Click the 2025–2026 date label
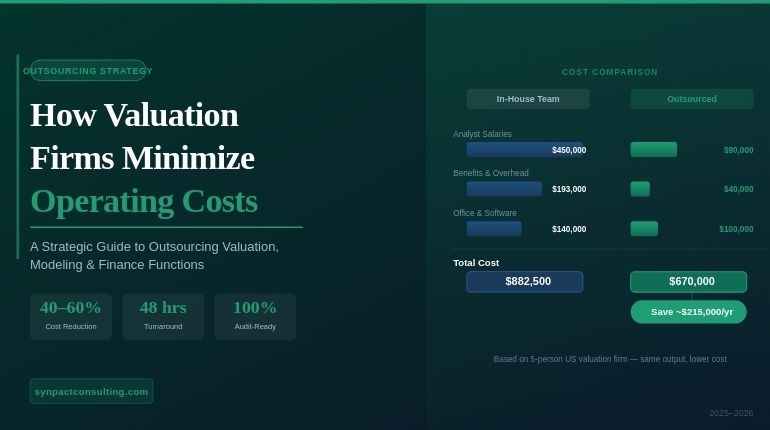The width and height of the screenshot is (770, 430). tap(731, 413)
